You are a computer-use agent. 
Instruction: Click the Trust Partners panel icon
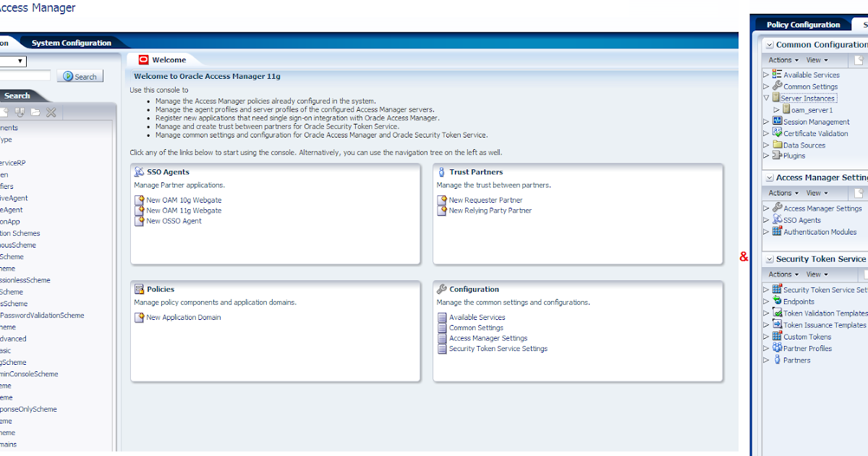click(442, 172)
